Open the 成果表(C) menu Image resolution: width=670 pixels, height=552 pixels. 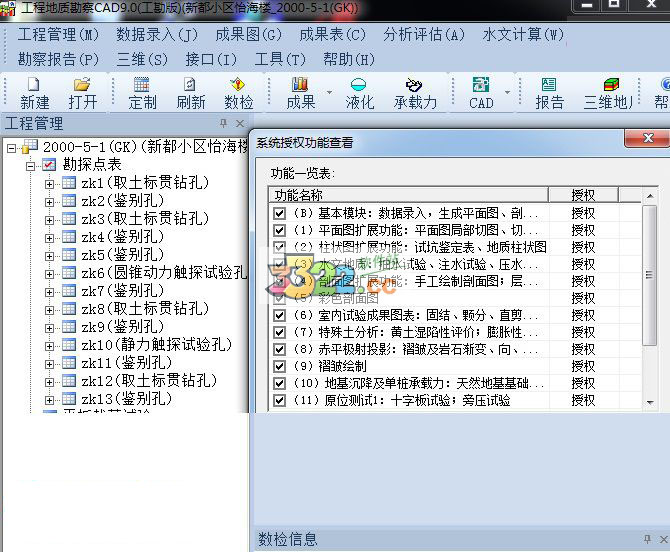[x=332, y=35]
